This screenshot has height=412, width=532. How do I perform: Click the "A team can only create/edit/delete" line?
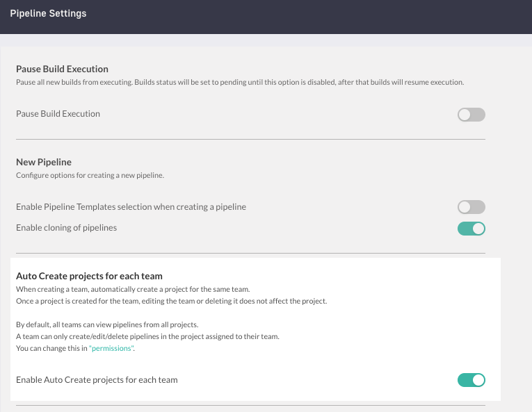click(x=147, y=336)
